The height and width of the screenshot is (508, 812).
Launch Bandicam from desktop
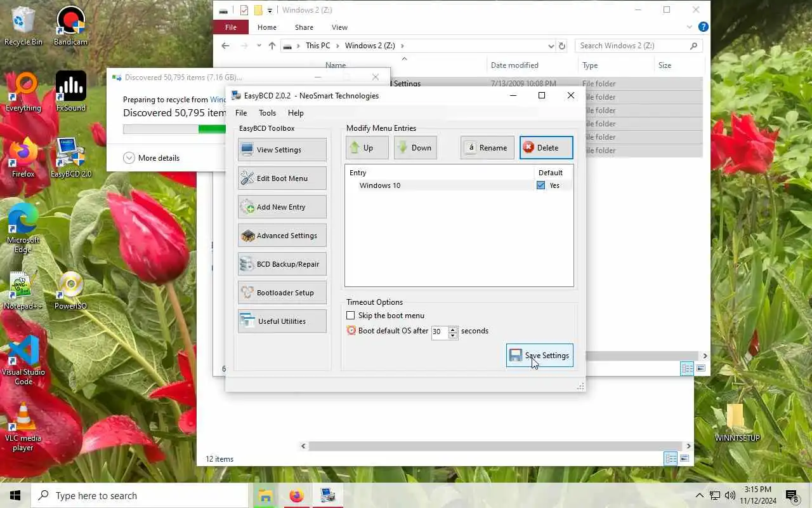[x=70, y=26]
